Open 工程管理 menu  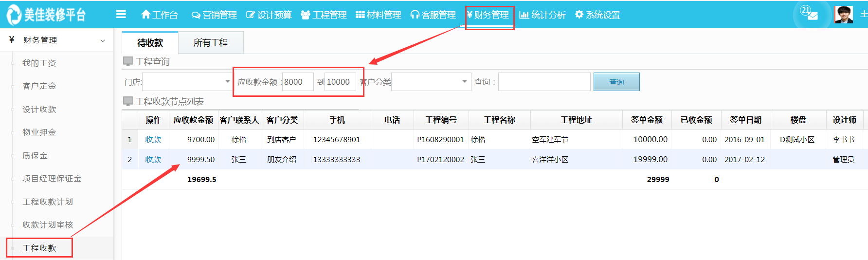(324, 15)
